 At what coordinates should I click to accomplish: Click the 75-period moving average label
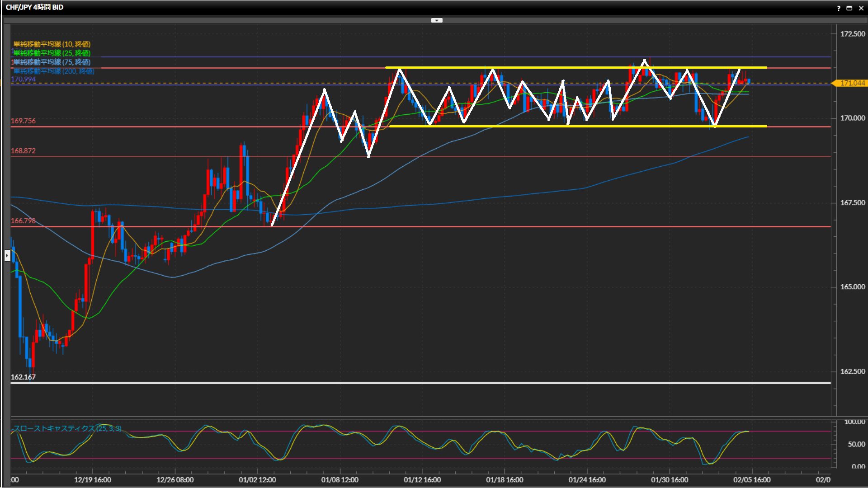point(52,62)
